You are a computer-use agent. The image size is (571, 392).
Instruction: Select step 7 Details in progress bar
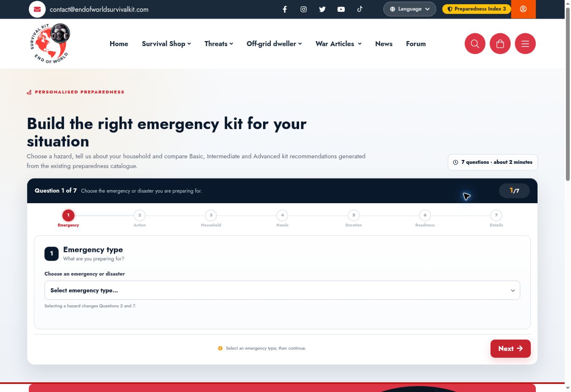(x=496, y=218)
